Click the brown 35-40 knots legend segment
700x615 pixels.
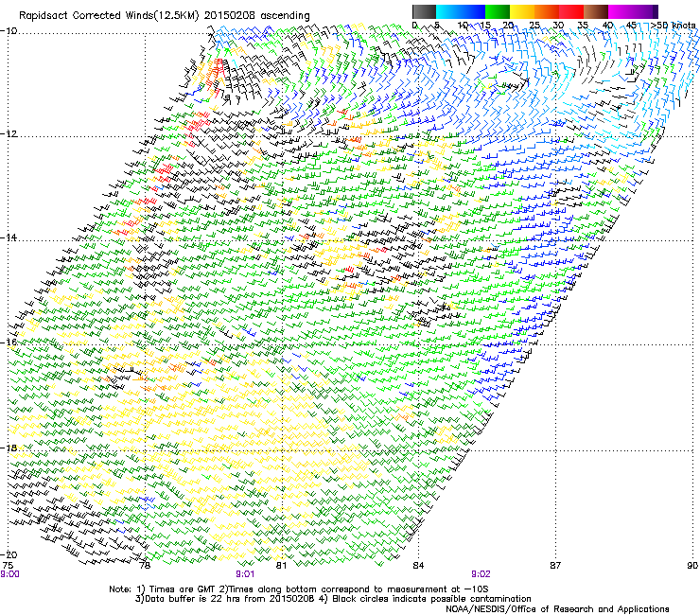[596, 11]
